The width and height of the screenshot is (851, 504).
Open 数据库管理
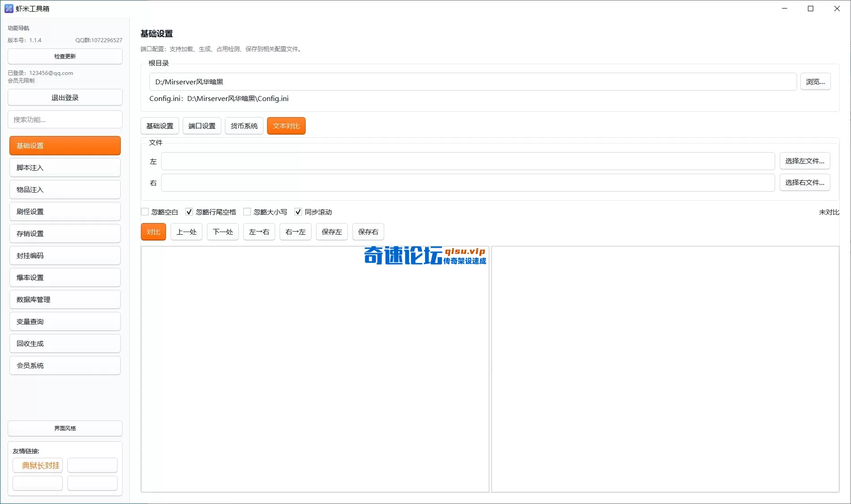pyautogui.click(x=65, y=299)
